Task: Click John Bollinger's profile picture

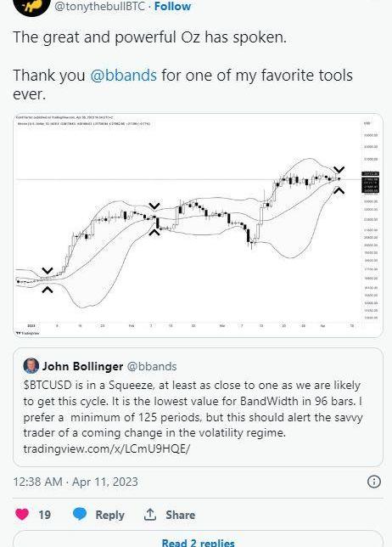Action: pos(31,366)
